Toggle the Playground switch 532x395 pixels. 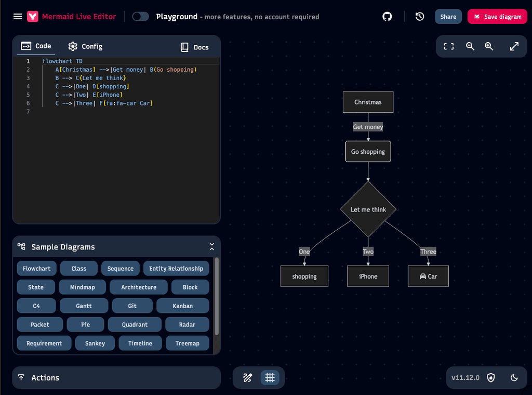140,17
